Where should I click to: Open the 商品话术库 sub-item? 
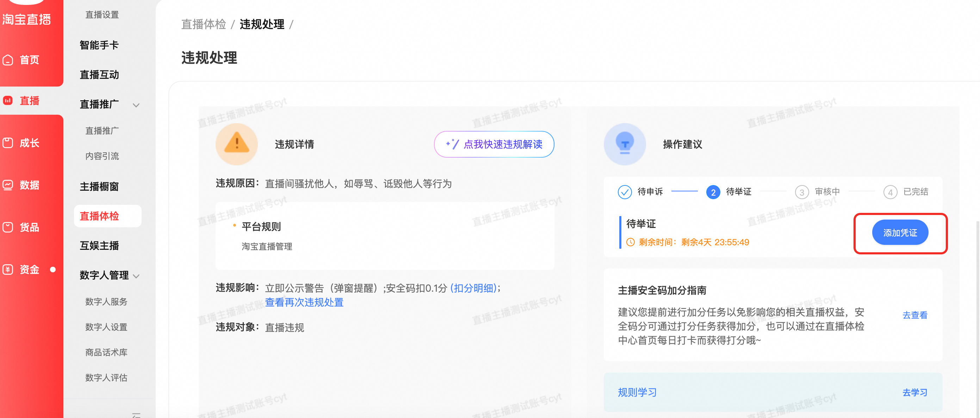point(106,352)
